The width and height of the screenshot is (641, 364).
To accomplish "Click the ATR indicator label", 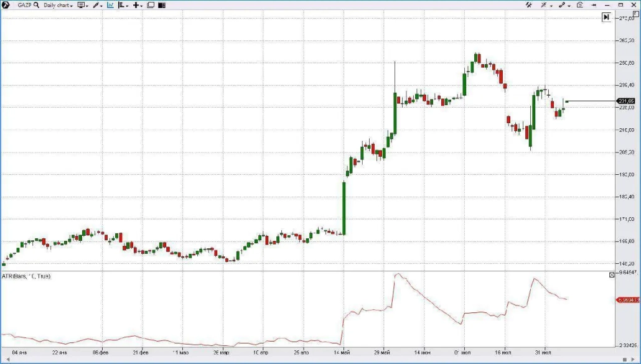I will click(26, 276).
